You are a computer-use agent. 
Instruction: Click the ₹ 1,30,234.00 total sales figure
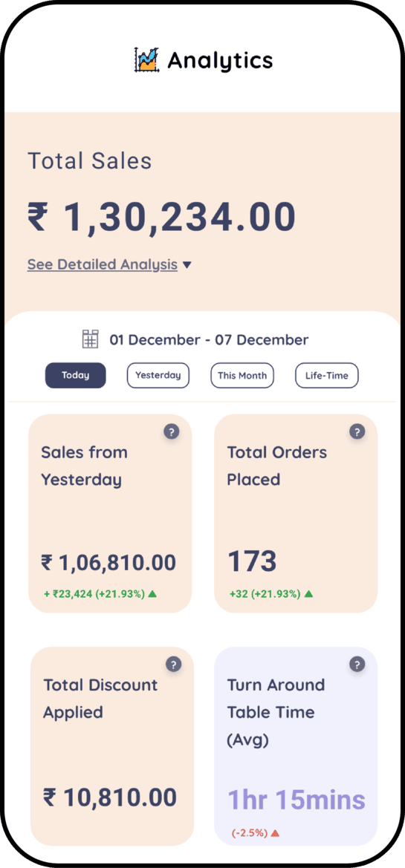[162, 217]
